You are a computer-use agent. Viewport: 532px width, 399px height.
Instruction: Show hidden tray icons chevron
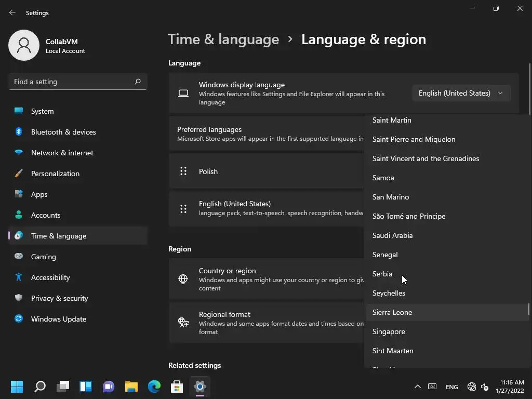(418, 387)
